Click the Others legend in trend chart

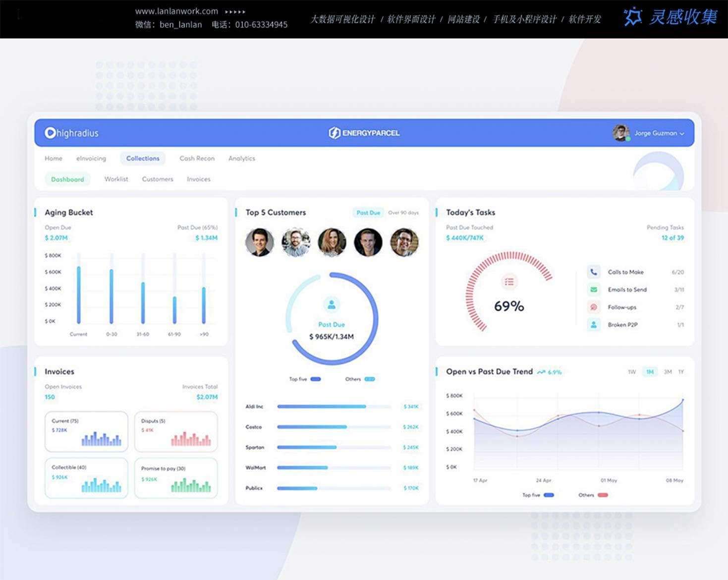[593, 495]
